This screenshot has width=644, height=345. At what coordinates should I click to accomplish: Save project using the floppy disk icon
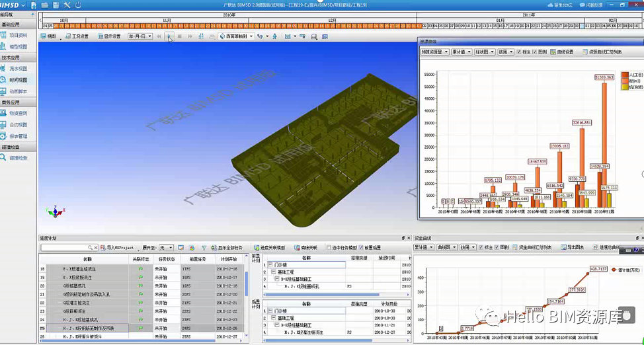56,5
